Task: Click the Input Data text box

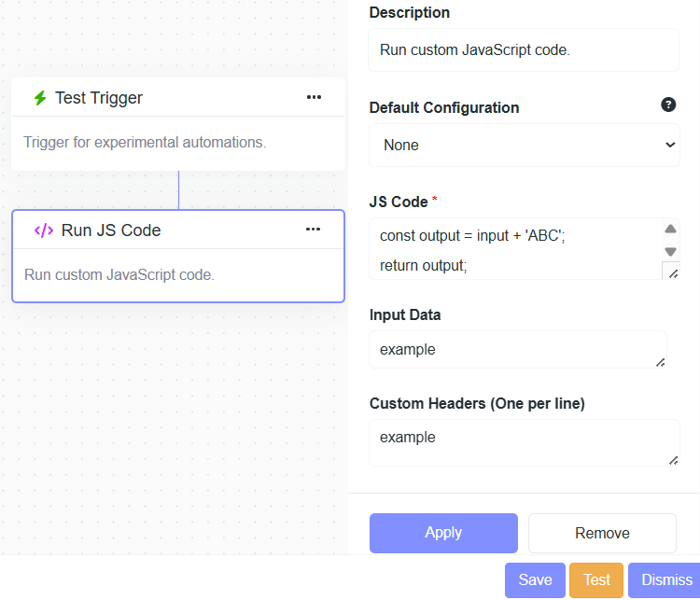Action: tap(517, 350)
